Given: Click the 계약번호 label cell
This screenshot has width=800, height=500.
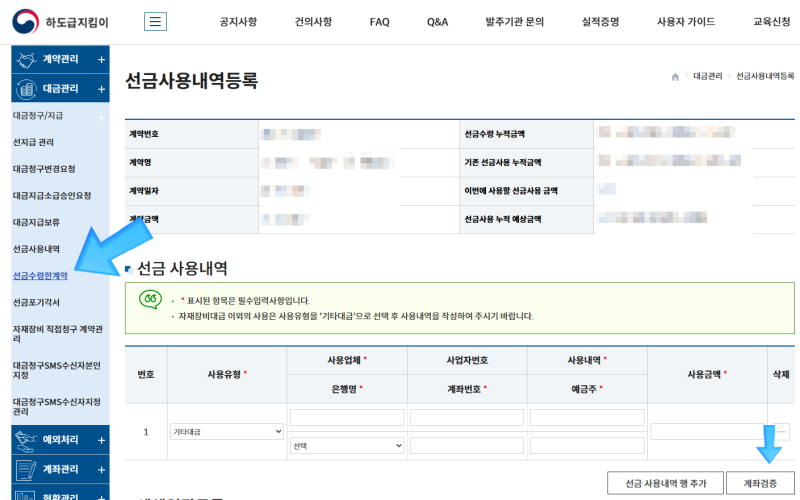Looking at the screenshot, I should pos(192,134).
